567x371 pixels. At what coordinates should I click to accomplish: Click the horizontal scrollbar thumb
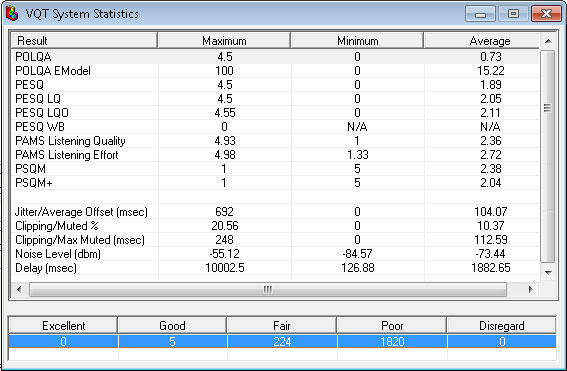tap(268, 289)
